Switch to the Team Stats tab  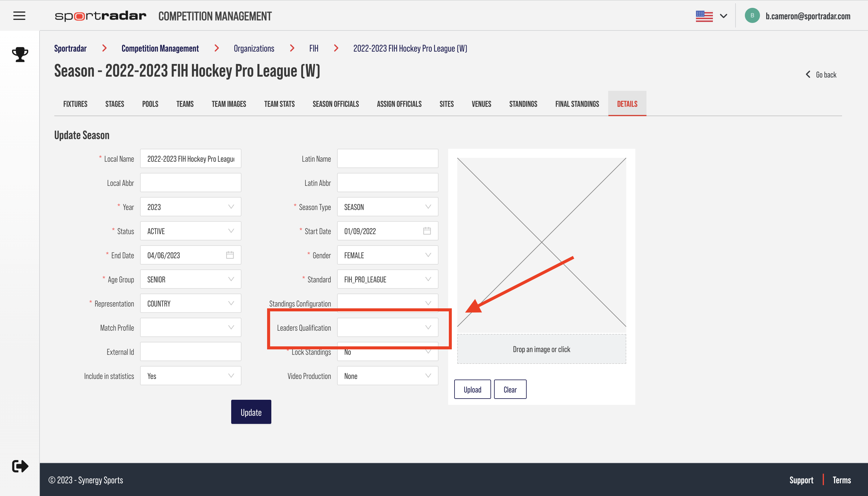(x=279, y=104)
